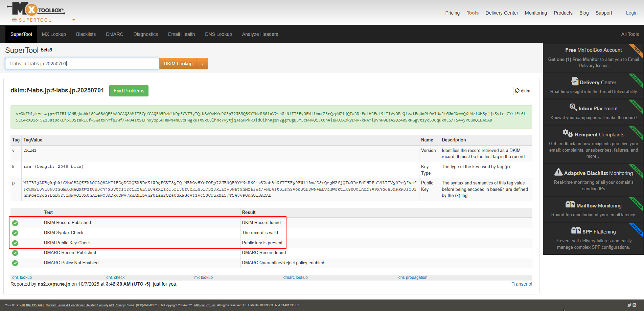Select the Analyze Headers tab
The height and width of the screenshot is (311, 644).
(x=260, y=34)
